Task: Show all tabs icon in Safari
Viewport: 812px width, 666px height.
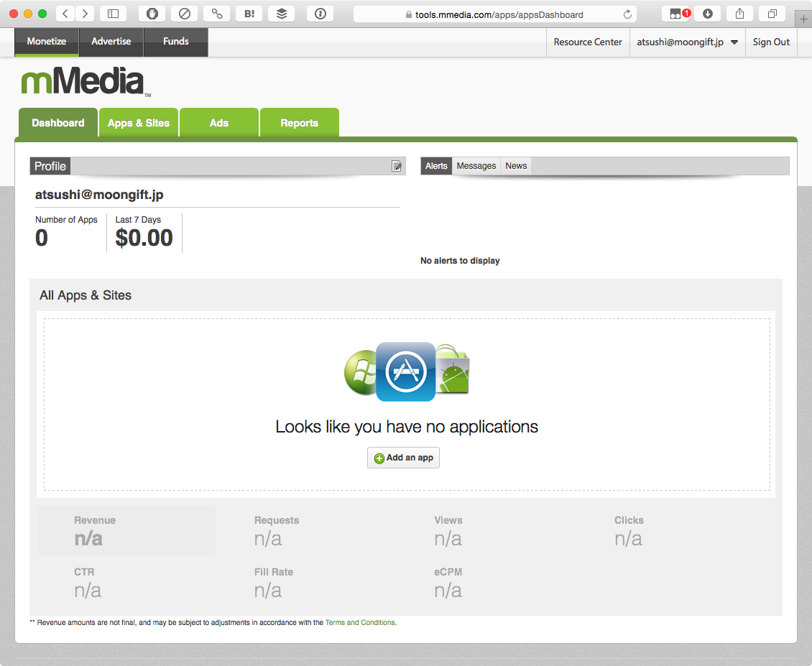Action: tap(772, 14)
